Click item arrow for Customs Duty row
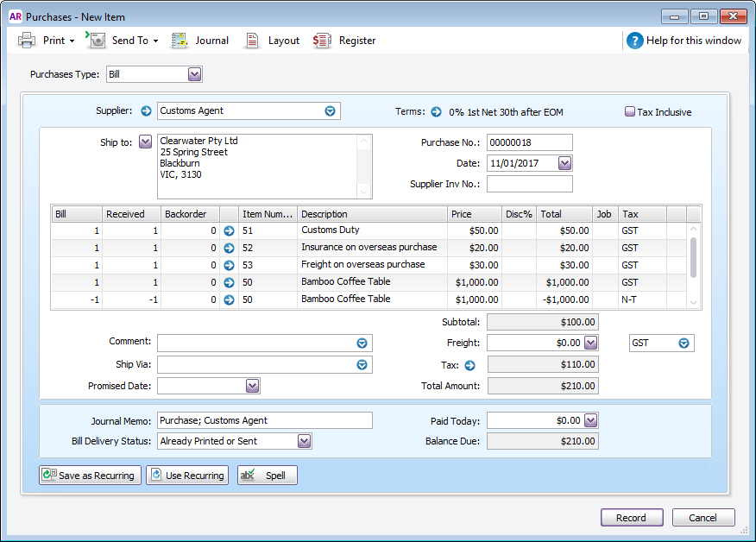The height and width of the screenshot is (542, 756). click(229, 231)
